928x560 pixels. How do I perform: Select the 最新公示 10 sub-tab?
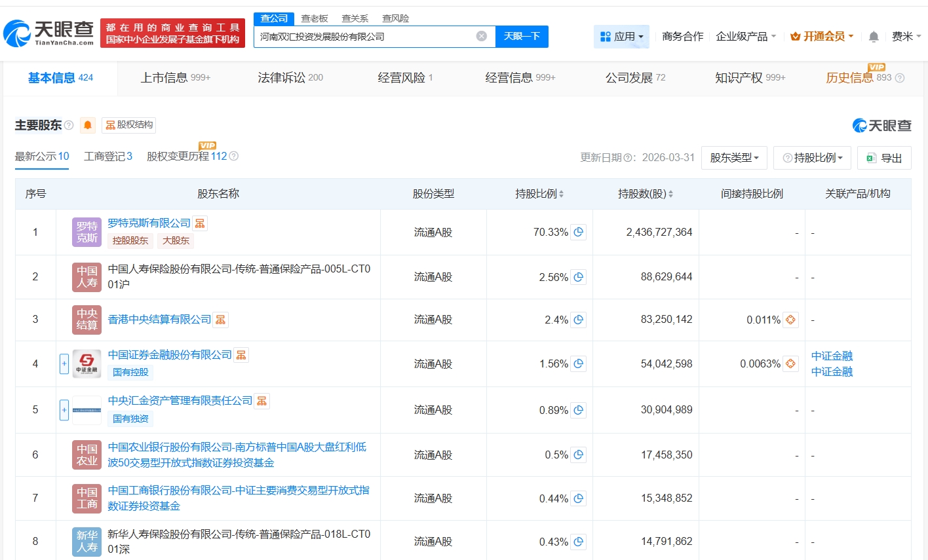tap(42, 157)
